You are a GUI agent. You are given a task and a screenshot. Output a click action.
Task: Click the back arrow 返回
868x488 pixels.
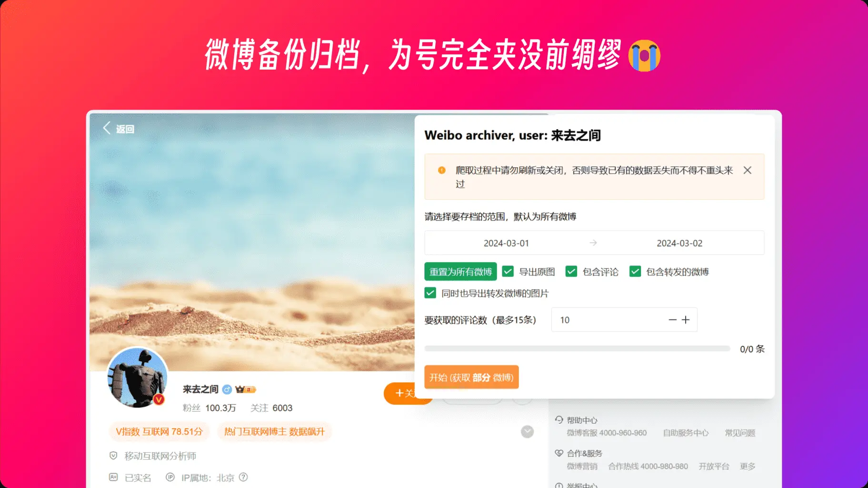tap(119, 129)
